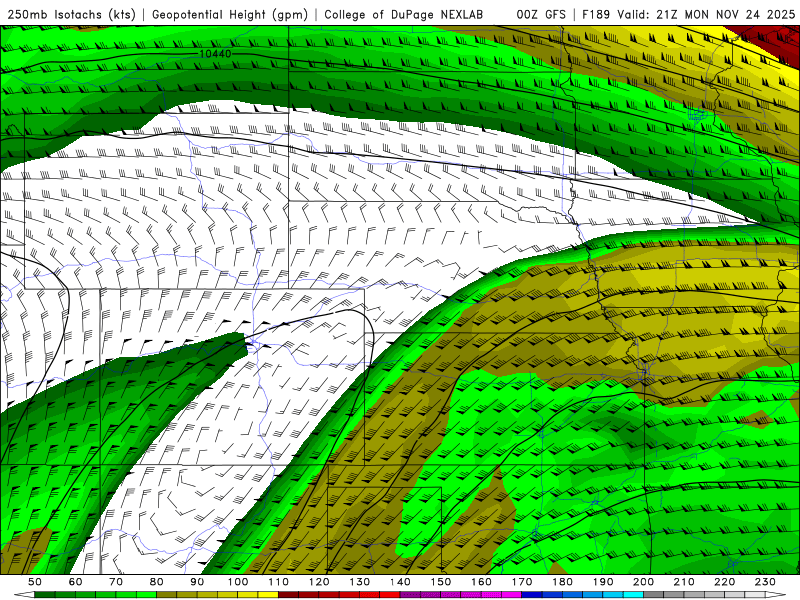
Task: Click the 160 value on the color scale
Action: [482, 582]
